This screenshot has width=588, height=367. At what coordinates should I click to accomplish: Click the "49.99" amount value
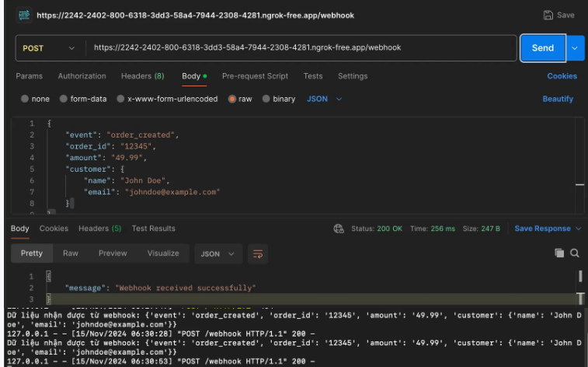pos(127,158)
